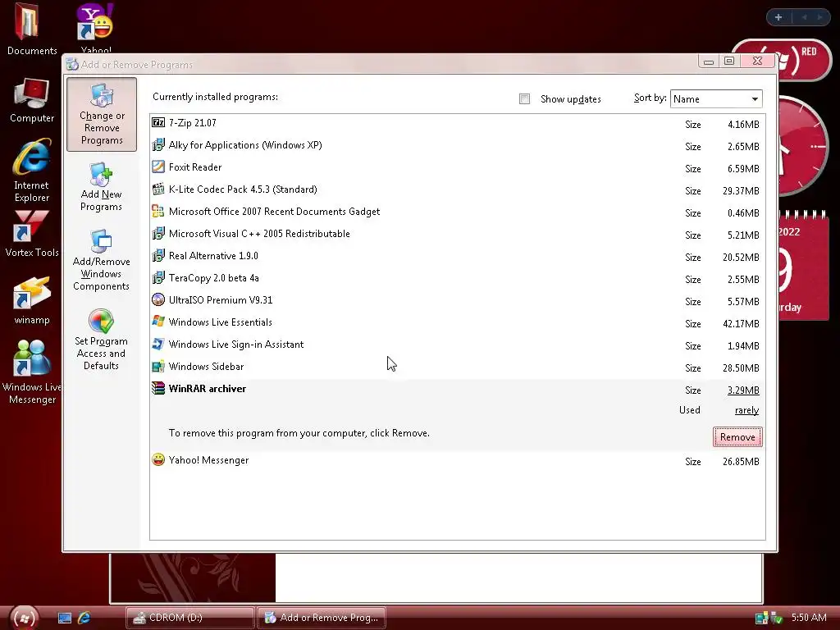Open the Sort by Name dropdown
This screenshot has width=840, height=630.
(715, 98)
